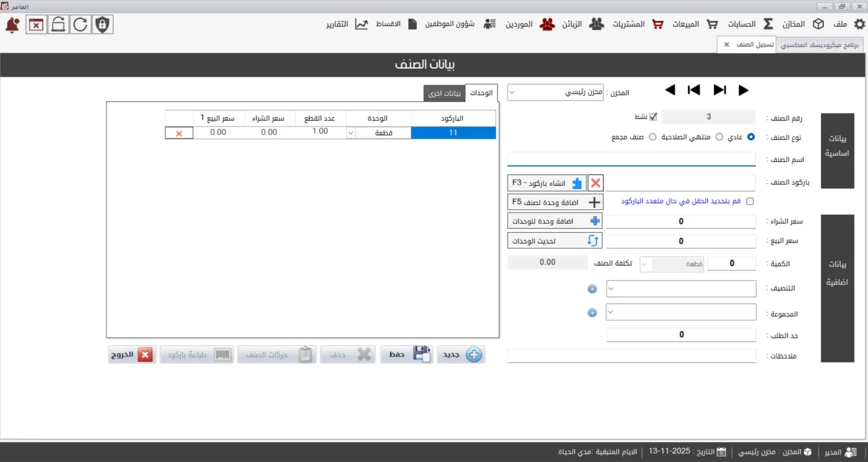Click the lock security icon in top toolbar
This screenshot has height=462, width=868.
[x=103, y=24]
